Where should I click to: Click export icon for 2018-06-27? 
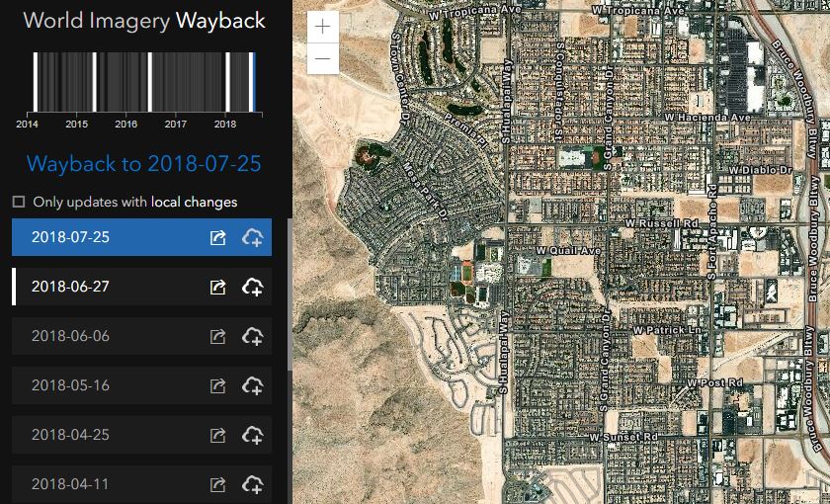[x=218, y=288]
